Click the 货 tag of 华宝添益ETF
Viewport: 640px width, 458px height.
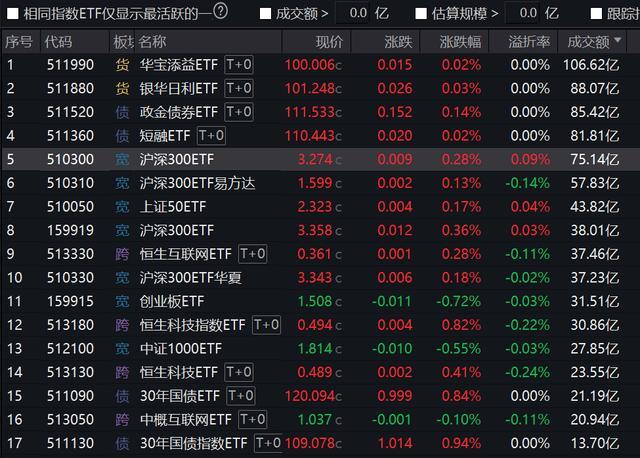tap(122, 65)
